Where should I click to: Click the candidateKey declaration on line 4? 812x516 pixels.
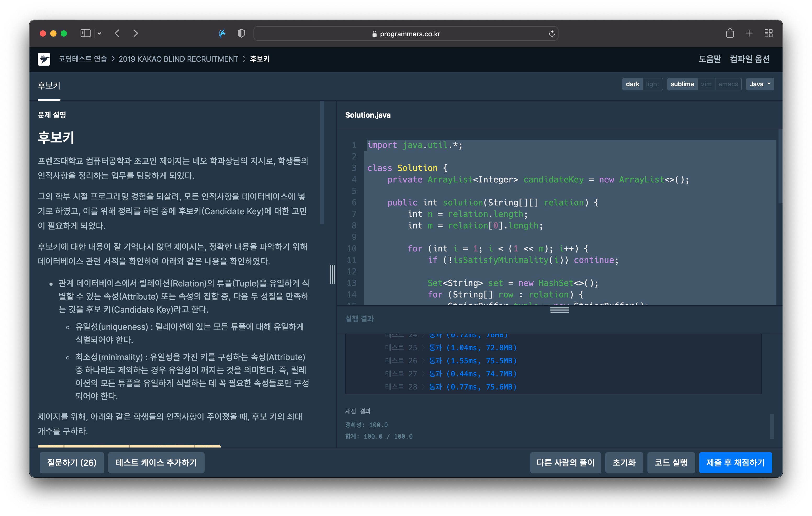538,180
